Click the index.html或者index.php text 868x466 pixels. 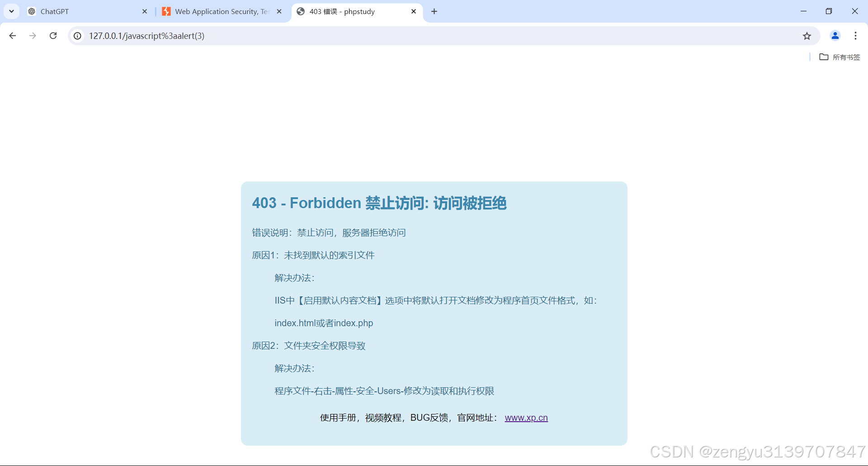[x=324, y=323]
